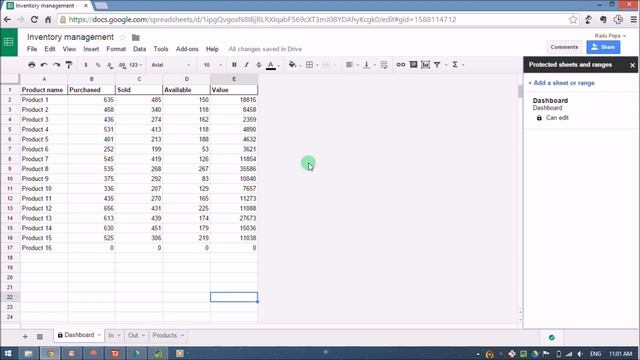640x360 pixels.
Task: Open the Insert menu
Action: click(x=91, y=49)
